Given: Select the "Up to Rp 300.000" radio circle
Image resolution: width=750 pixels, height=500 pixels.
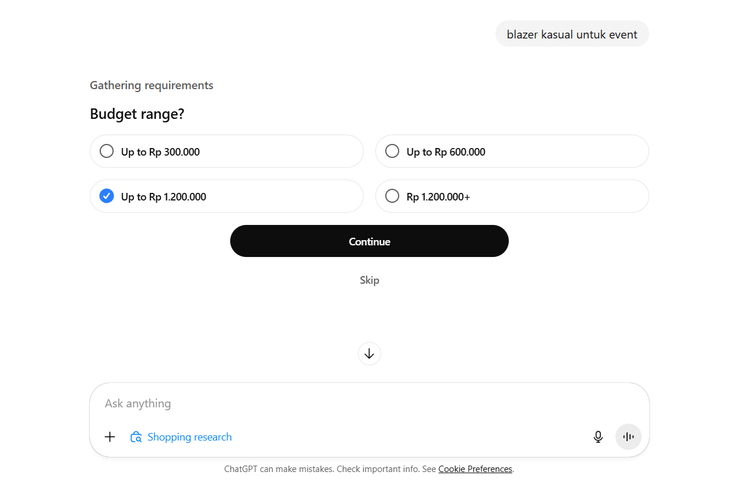Looking at the screenshot, I should [x=107, y=152].
